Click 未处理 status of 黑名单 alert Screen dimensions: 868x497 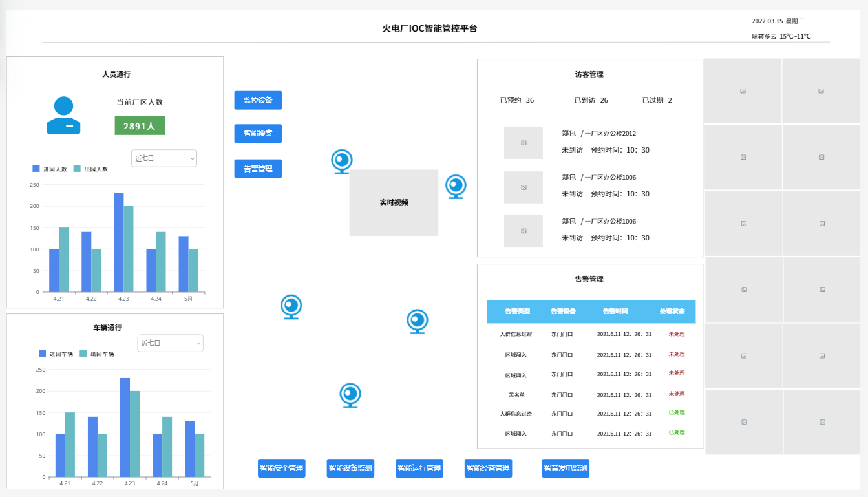coord(676,394)
